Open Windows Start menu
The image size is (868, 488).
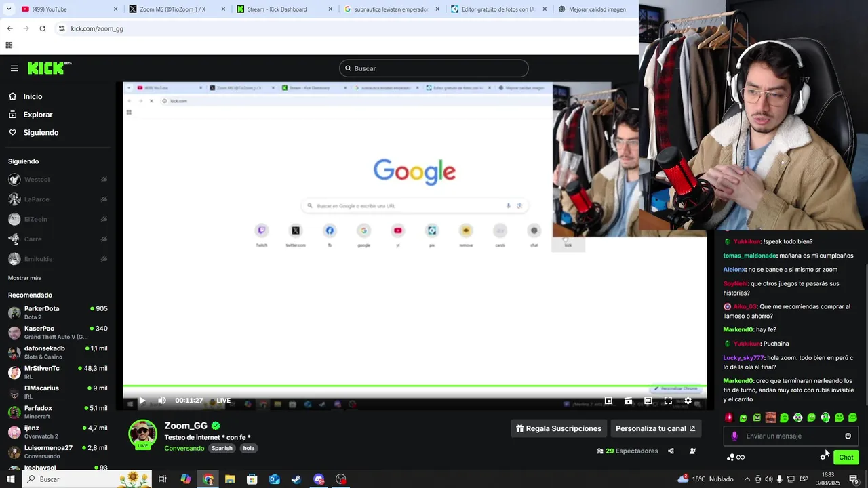(11, 479)
